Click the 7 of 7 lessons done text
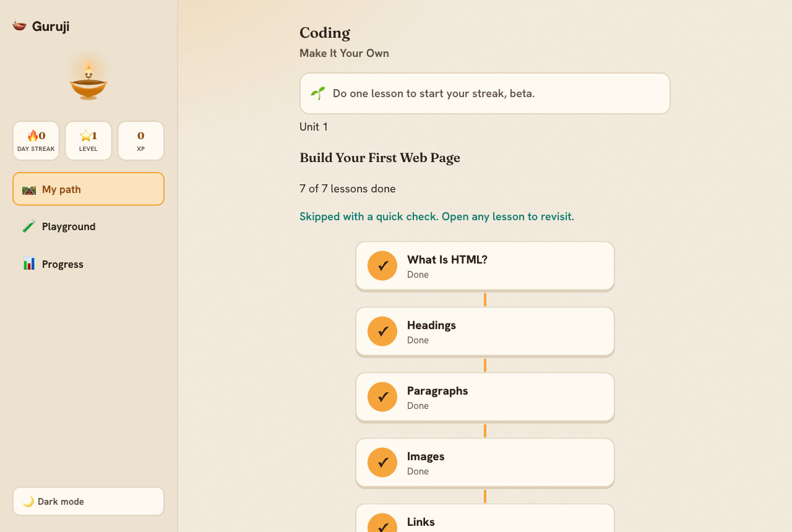This screenshot has width=792, height=532. coord(348,189)
